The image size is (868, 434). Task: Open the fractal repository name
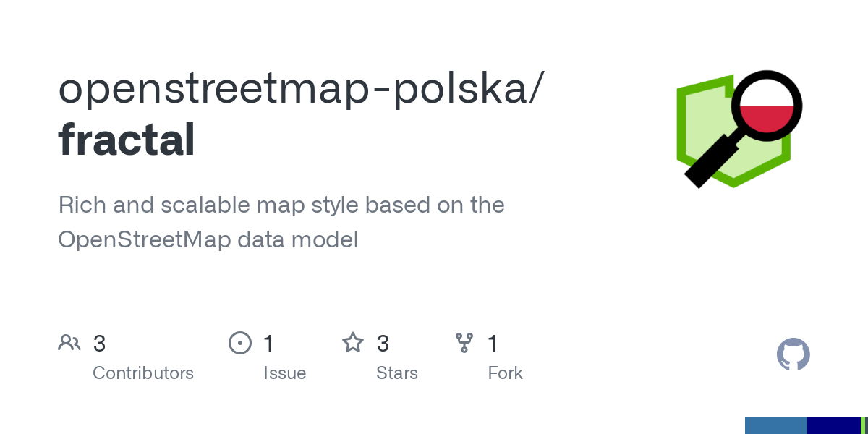[127, 139]
